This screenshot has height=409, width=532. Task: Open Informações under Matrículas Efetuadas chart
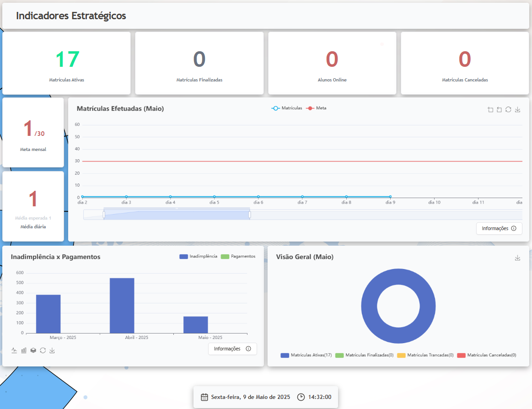click(x=499, y=228)
